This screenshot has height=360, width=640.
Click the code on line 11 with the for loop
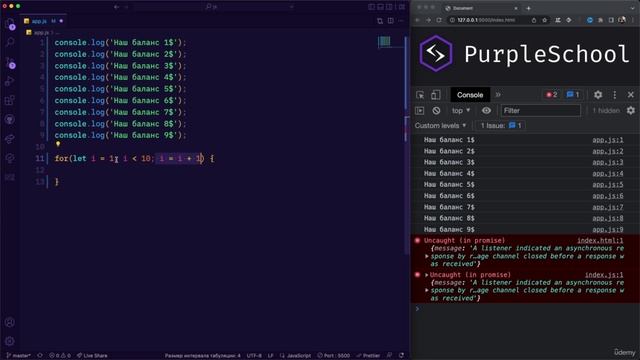point(135,158)
